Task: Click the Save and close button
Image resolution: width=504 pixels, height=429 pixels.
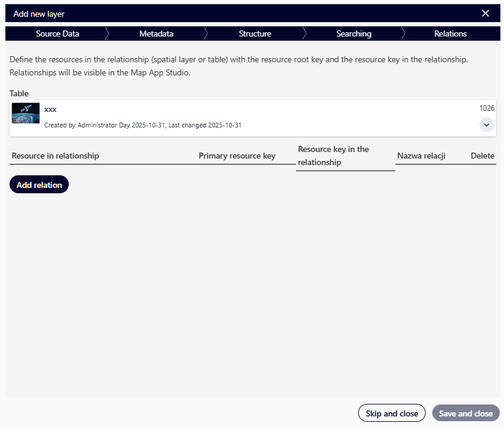Action: point(466,413)
